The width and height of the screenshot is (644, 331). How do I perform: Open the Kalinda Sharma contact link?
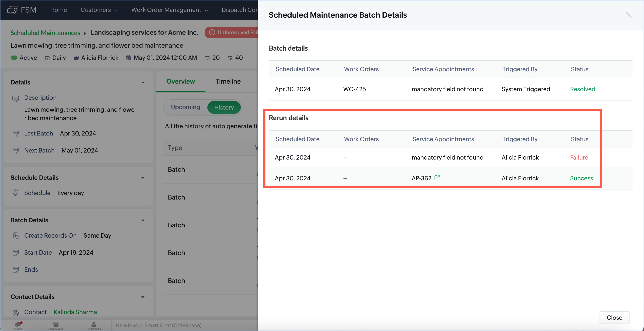75,312
